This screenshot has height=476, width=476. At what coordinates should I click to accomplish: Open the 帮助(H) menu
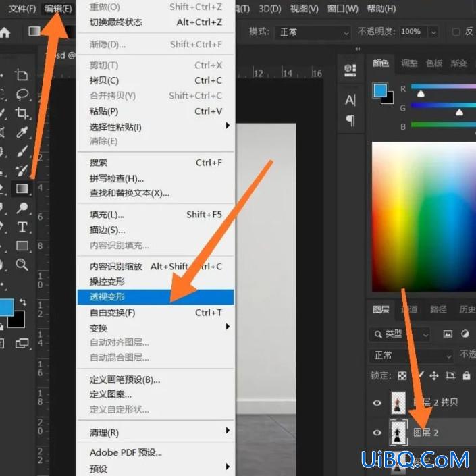tap(381, 9)
